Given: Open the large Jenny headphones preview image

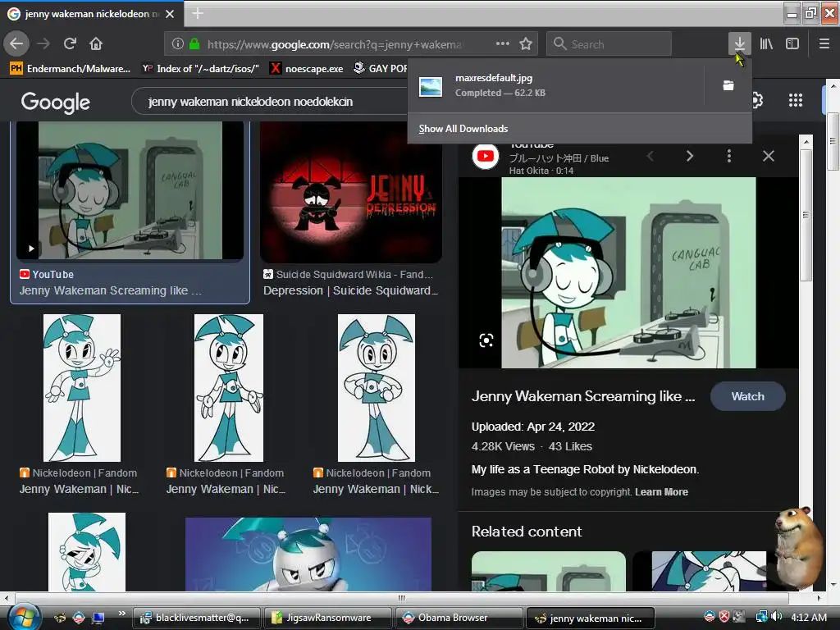Looking at the screenshot, I should [628, 272].
